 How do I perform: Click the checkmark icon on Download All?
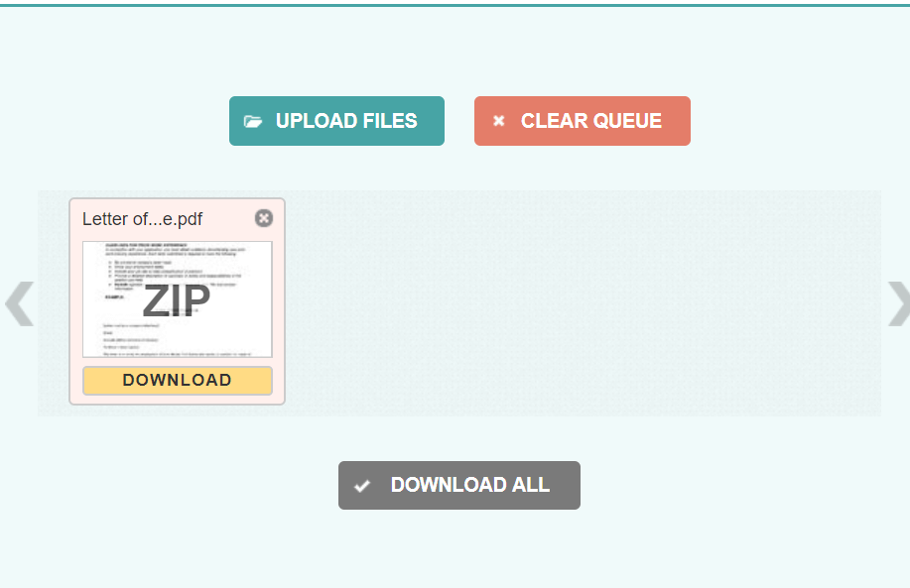[361, 485]
